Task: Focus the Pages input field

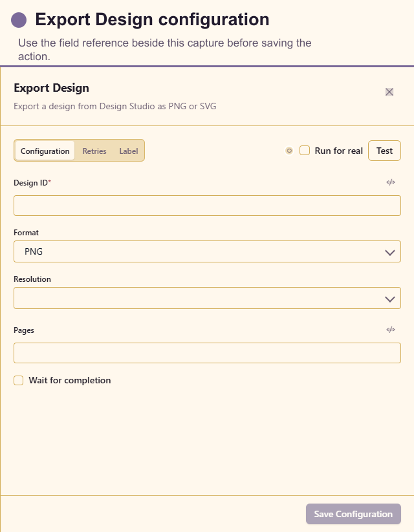Action: point(207,353)
